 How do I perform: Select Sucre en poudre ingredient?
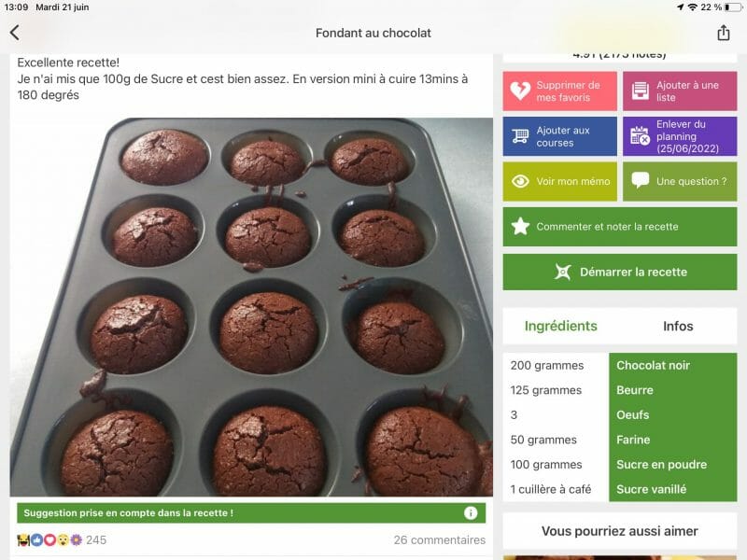[x=661, y=464]
